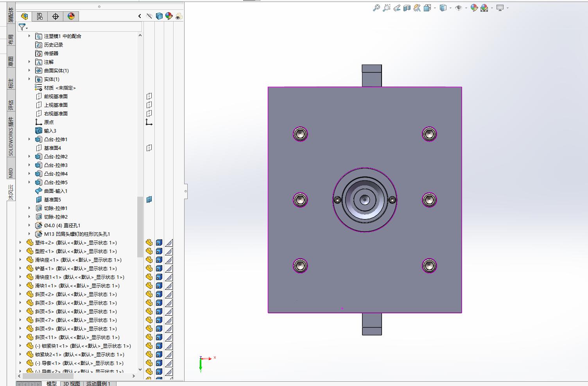
Task: Click the Apply Scene icon
Action: coord(484,8)
